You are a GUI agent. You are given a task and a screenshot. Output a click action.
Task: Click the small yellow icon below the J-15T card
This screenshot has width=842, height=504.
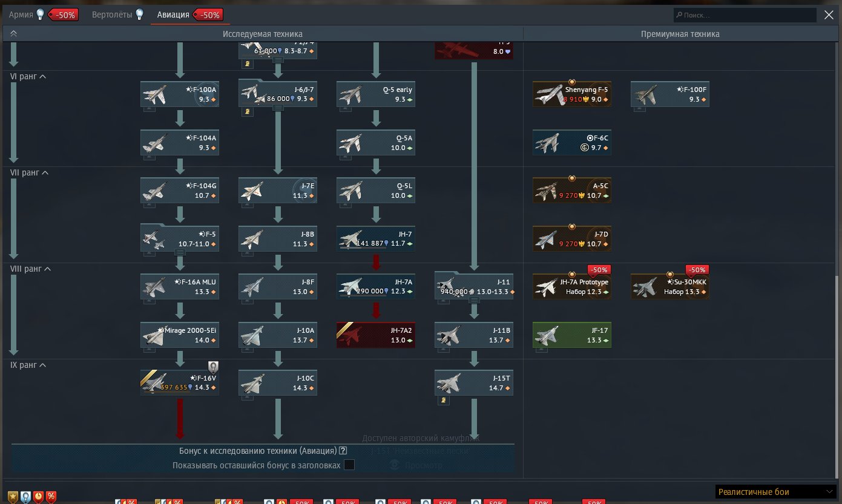click(443, 399)
